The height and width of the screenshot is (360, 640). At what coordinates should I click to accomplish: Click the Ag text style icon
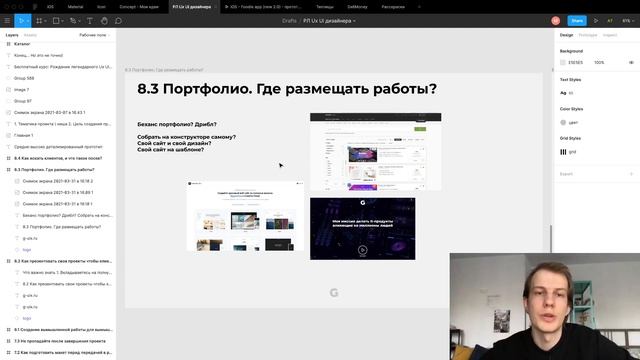pyautogui.click(x=563, y=93)
